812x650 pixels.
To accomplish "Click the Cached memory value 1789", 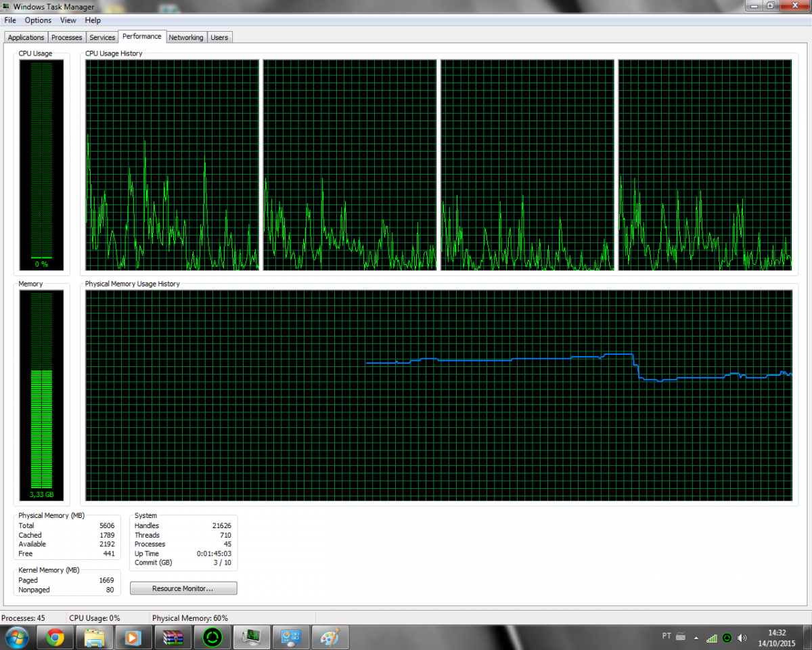I will [x=107, y=535].
